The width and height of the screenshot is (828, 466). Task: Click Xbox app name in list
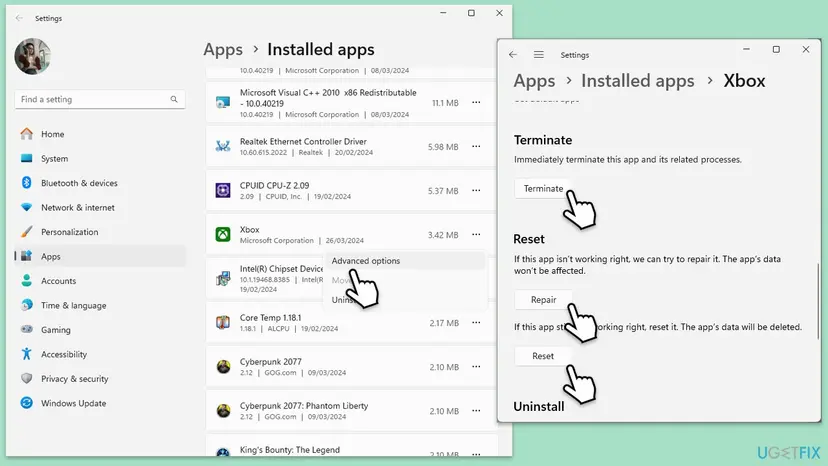coord(249,230)
